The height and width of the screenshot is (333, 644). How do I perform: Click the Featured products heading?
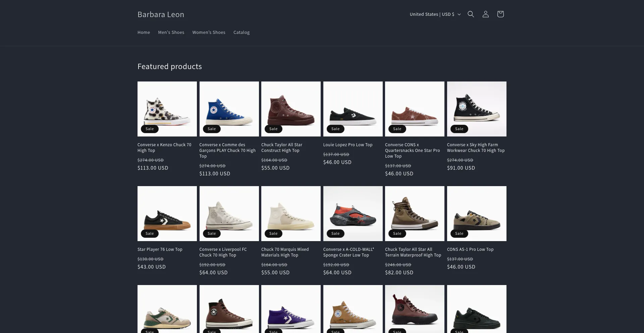[x=170, y=66]
